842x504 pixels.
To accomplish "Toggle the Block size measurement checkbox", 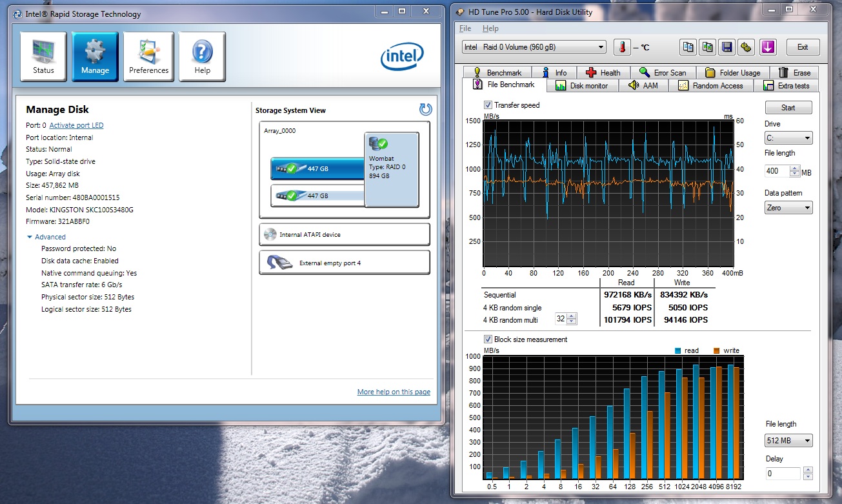I will click(488, 339).
